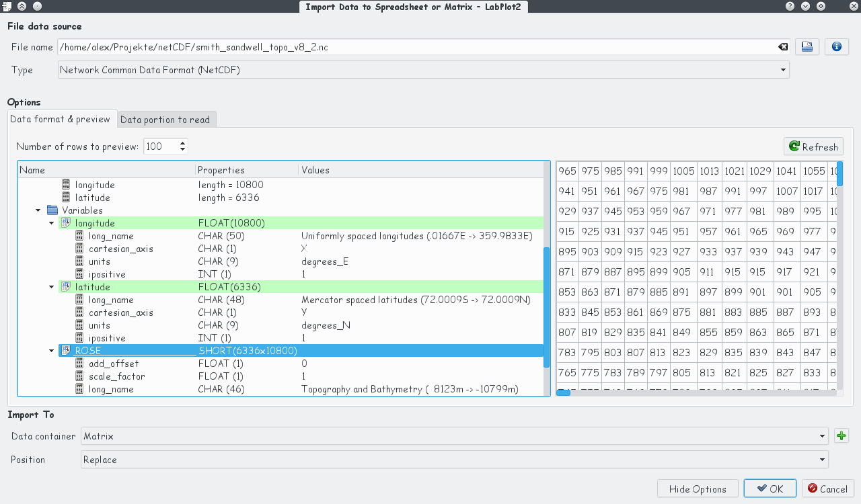Switch to the Data portion to read tab
Screen dimensions: 861x504
coord(166,119)
